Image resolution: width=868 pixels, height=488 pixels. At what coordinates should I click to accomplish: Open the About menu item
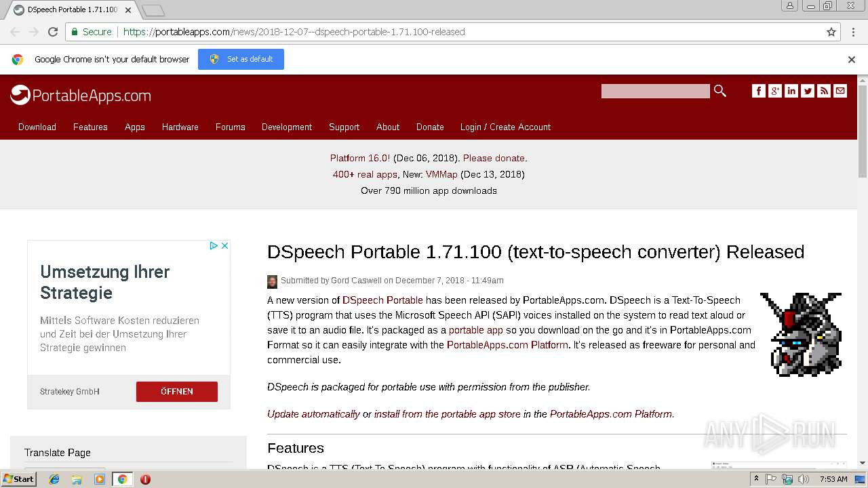[x=388, y=127]
